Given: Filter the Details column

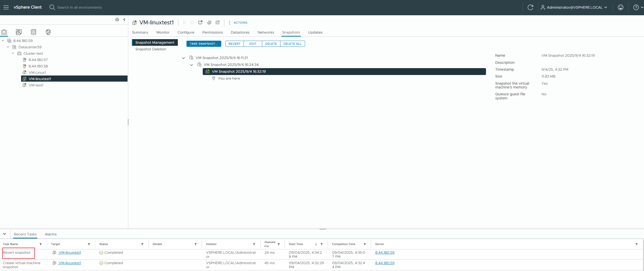Looking at the screenshot, I should 196,244.
